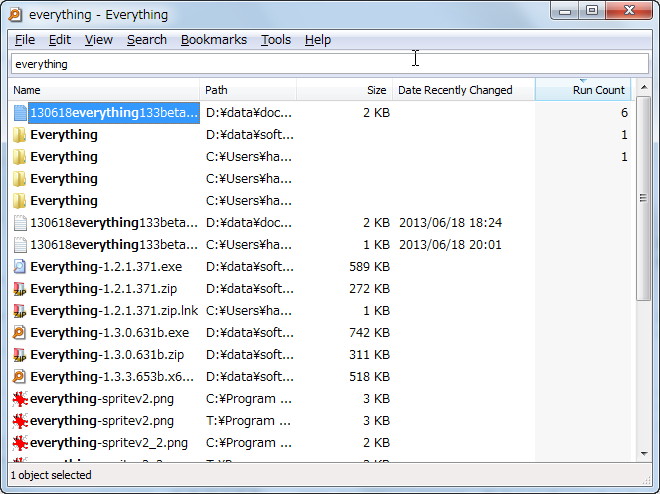Screen dimensions: 660x494
Task: Click the selected file icon with run count 6
Action: (20, 113)
